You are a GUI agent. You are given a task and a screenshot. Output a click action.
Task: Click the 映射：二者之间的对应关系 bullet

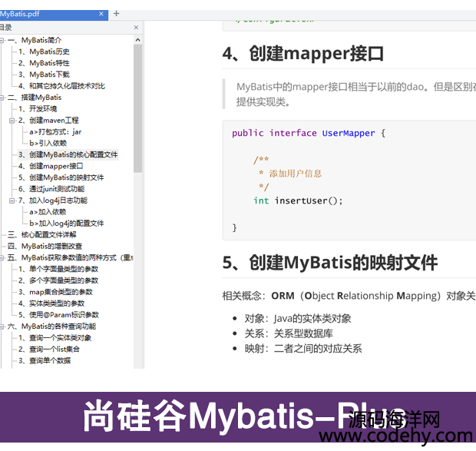click(x=303, y=349)
